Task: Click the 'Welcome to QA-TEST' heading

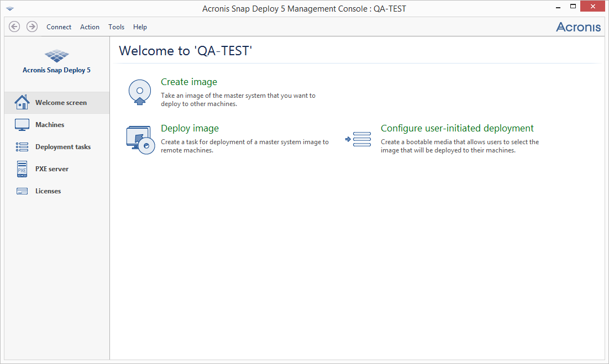Action: coord(186,51)
